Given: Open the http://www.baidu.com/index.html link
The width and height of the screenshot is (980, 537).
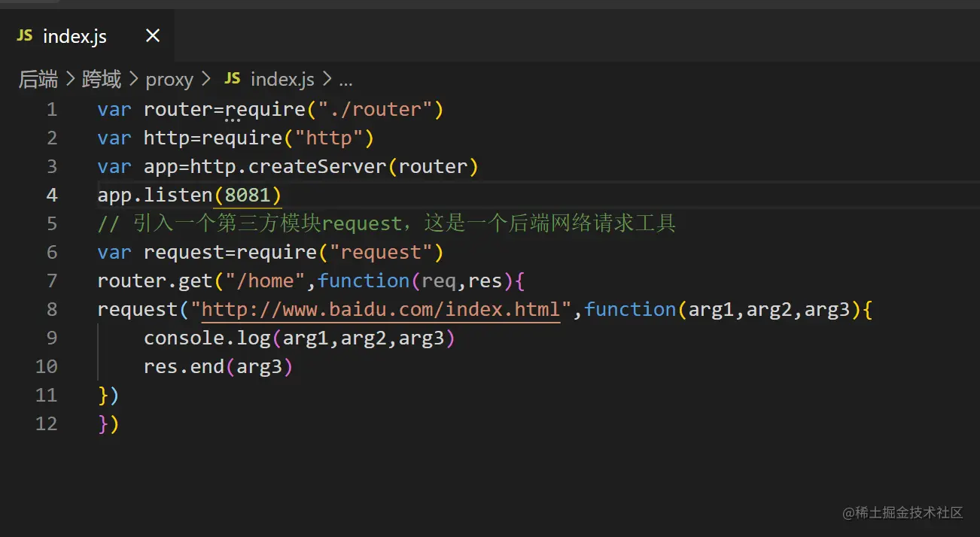Looking at the screenshot, I should tap(382, 310).
